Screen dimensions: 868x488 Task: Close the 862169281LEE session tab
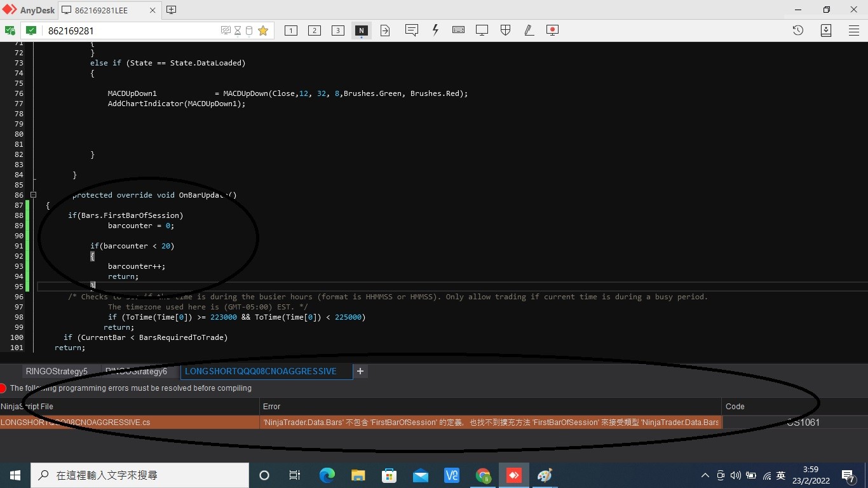tap(153, 10)
